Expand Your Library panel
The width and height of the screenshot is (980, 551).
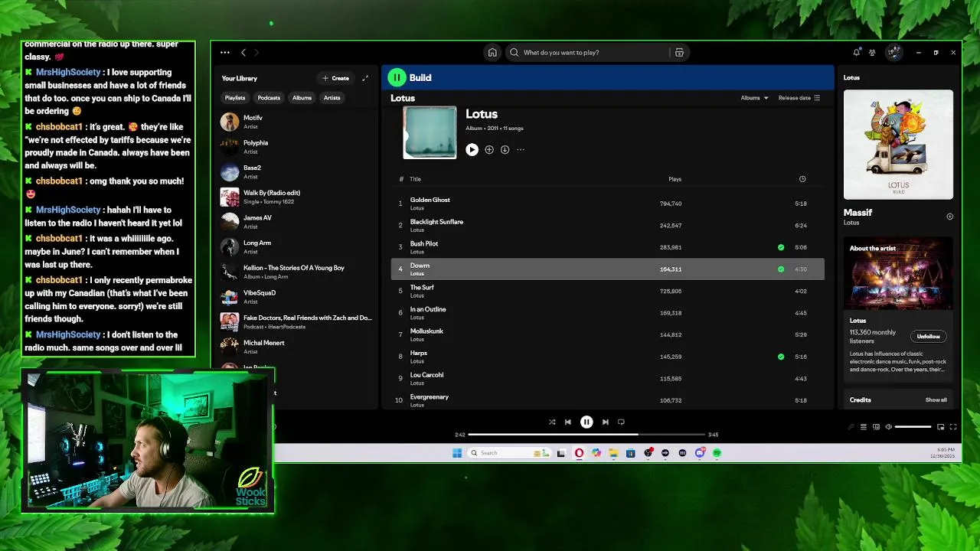[x=365, y=78]
